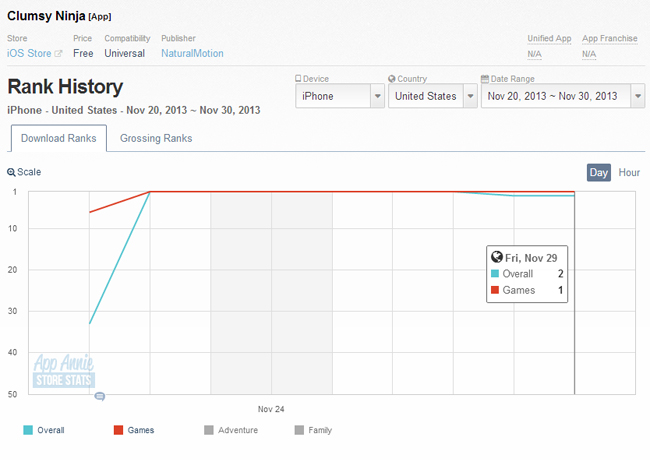Toggle the Games series color swatch
Screen dimensions: 650x460
click(119, 430)
